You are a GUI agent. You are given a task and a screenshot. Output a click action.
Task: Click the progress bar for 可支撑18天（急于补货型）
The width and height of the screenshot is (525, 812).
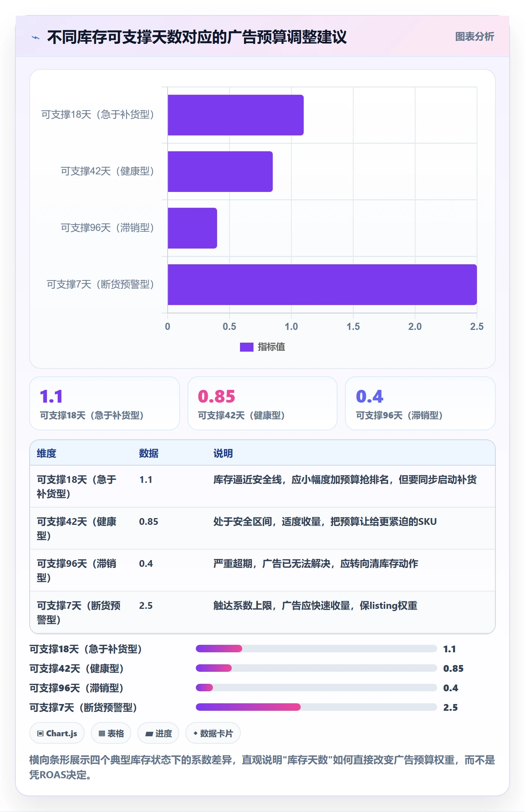pos(316,649)
